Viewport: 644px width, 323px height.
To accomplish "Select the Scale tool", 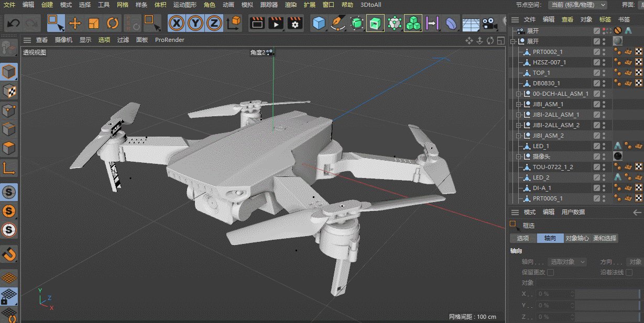I will tap(94, 23).
